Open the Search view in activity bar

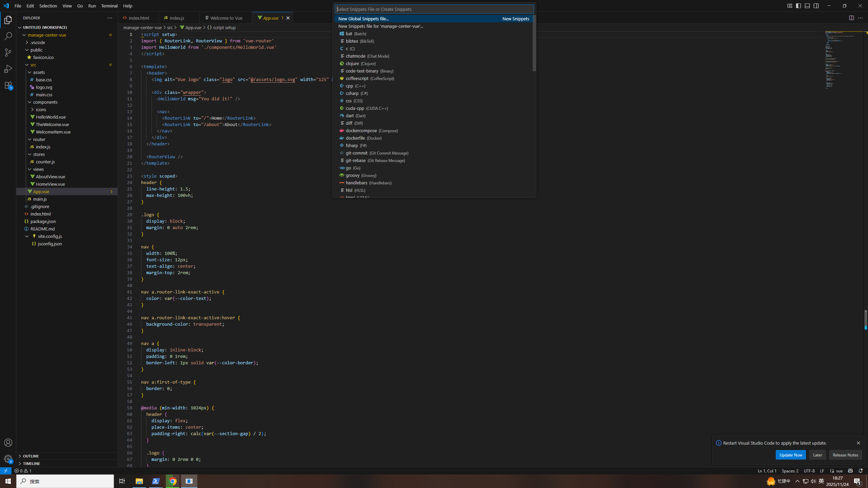[x=8, y=36]
